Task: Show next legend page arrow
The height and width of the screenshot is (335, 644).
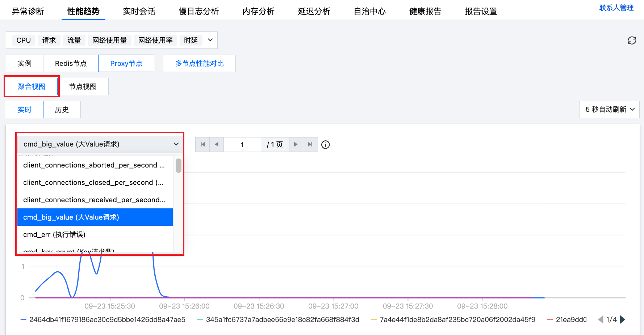Action: 623,319
